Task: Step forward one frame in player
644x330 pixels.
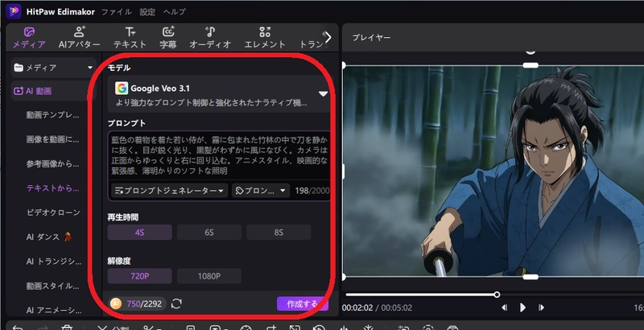Action: 541,307
